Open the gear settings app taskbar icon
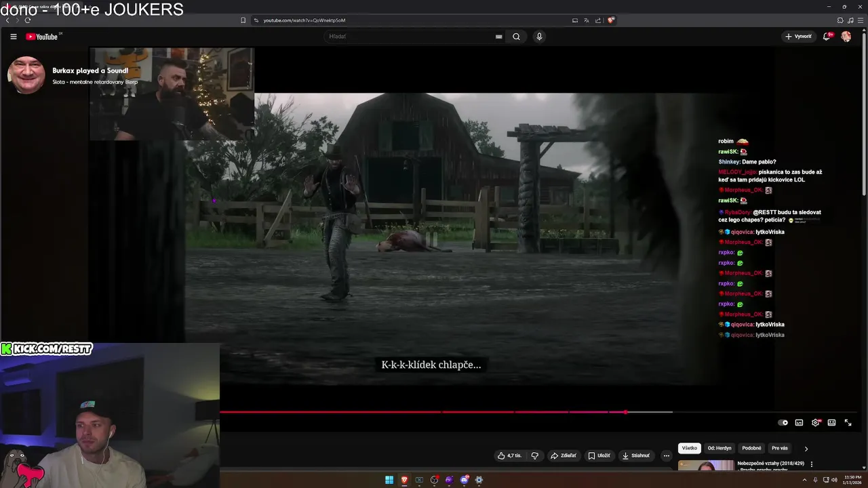 point(479,480)
